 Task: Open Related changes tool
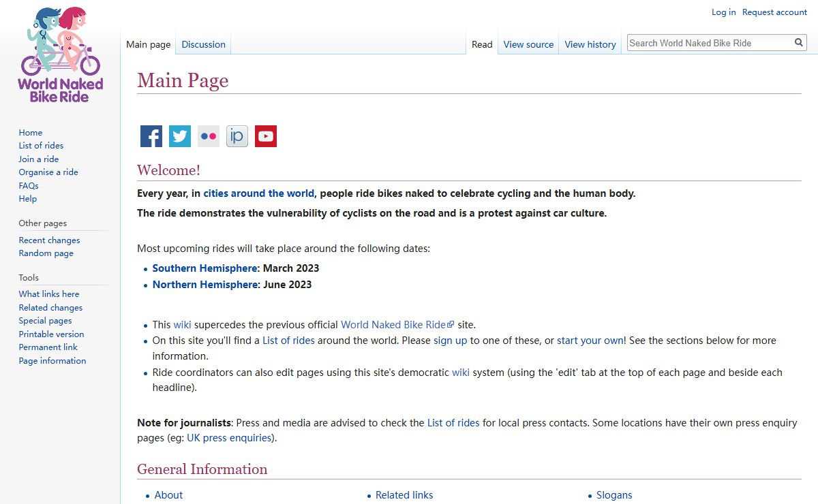52,308
